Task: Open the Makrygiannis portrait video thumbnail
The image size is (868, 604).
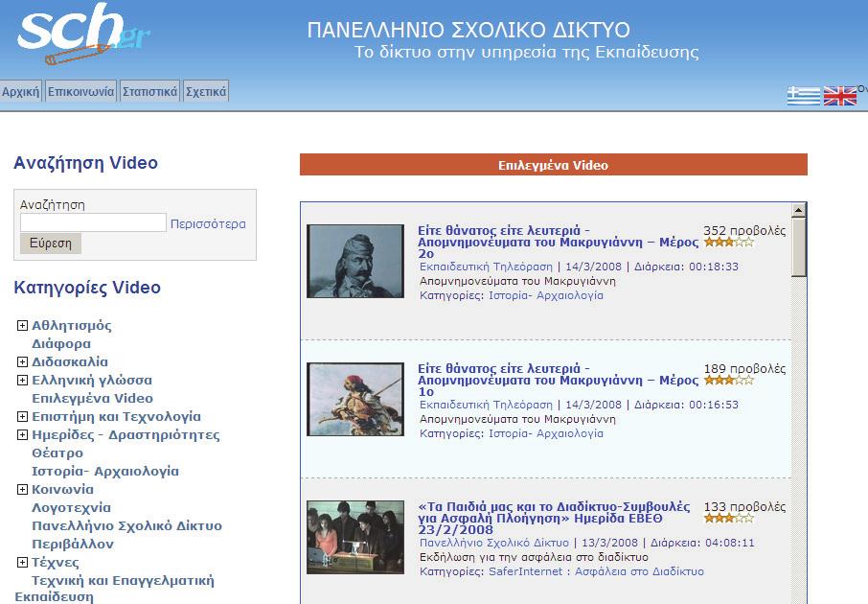Action: point(355,261)
